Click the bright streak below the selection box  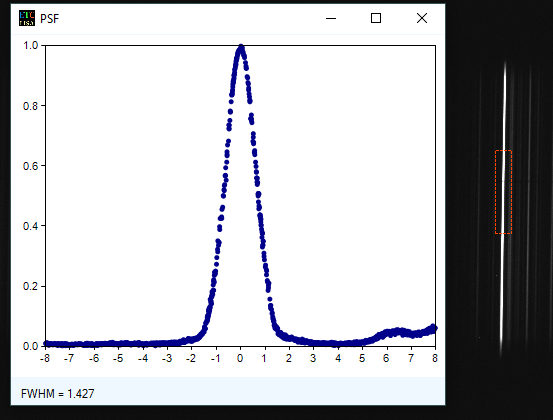tap(502, 293)
